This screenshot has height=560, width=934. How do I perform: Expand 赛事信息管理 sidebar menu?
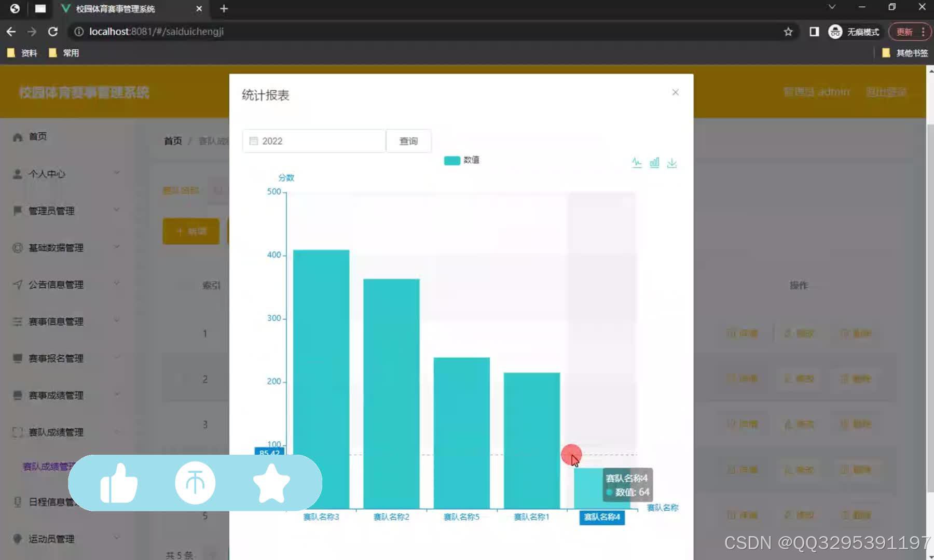[x=67, y=321]
